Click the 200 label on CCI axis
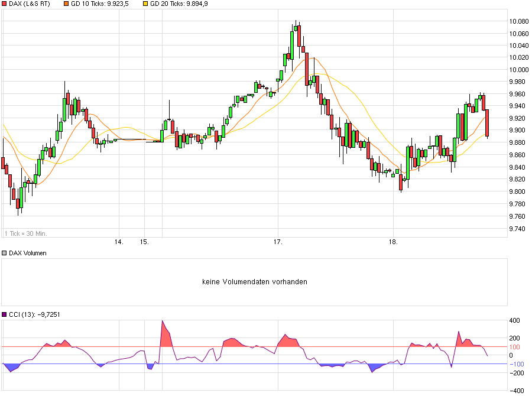Viewport: 532px width, 396px height. [x=515, y=338]
